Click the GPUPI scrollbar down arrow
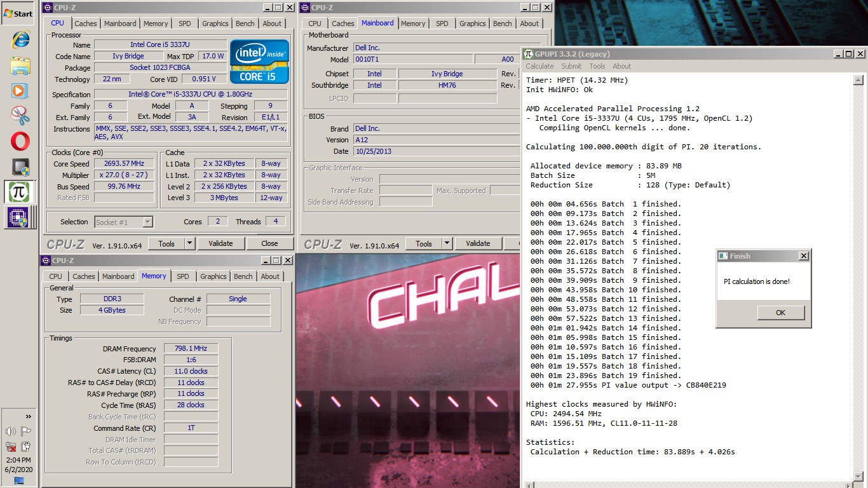This screenshot has height=488, width=868. pyautogui.click(x=858, y=477)
